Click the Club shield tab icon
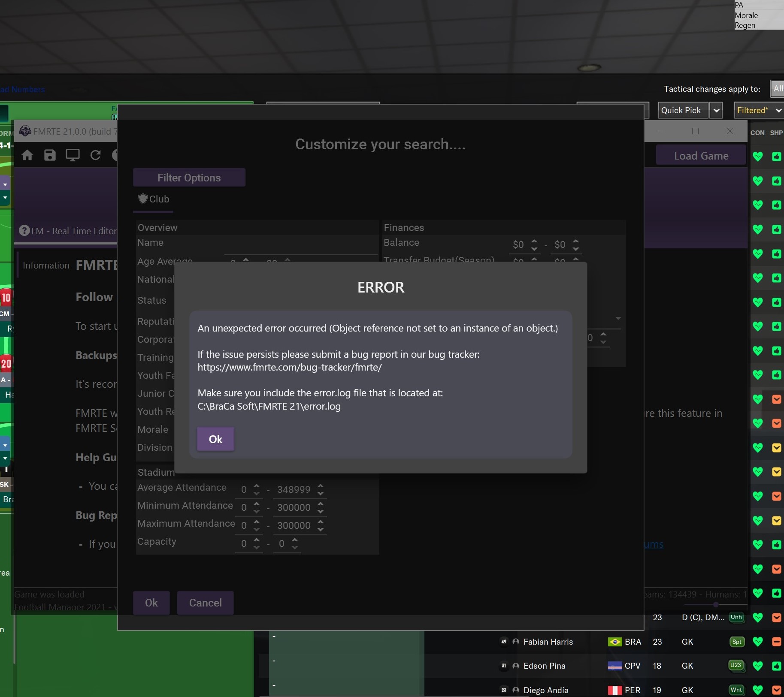784x697 pixels. pyautogui.click(x=143, y=199)
